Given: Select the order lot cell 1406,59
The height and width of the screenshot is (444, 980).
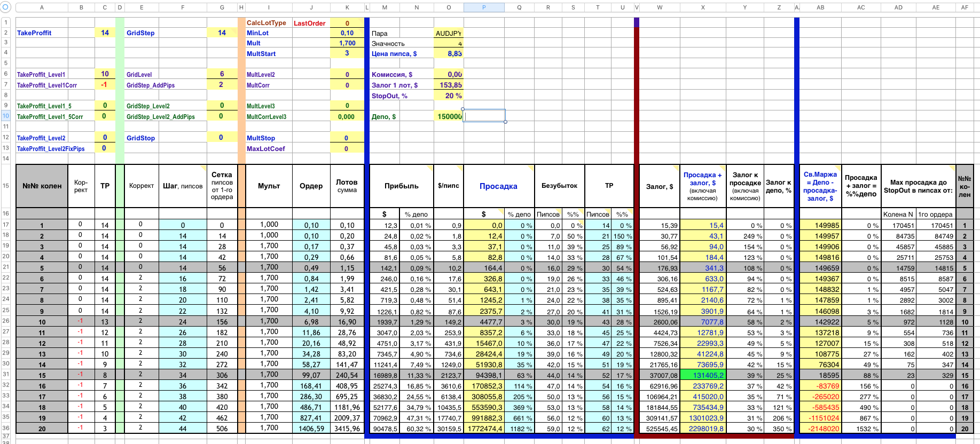Looking at the screenshot, I should pos(311,428).
